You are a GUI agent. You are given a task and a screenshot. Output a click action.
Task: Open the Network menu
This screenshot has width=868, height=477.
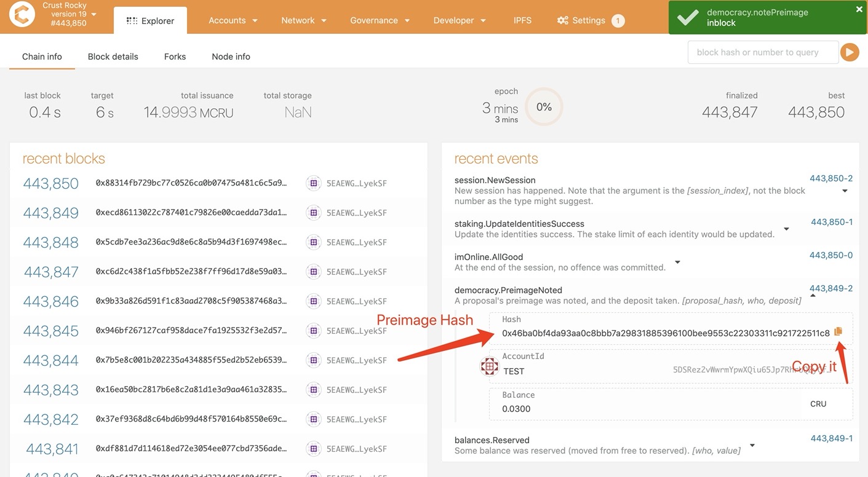pyautogui.click(x=304, y=20)
